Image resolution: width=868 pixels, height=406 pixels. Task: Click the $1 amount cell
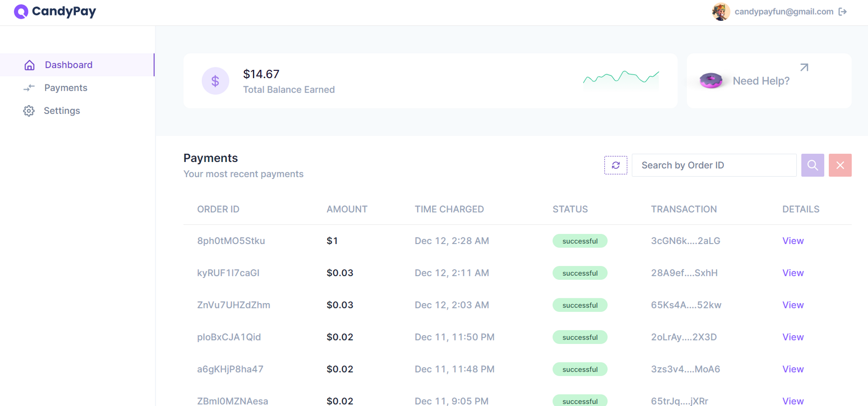click(x=332, y=241)
